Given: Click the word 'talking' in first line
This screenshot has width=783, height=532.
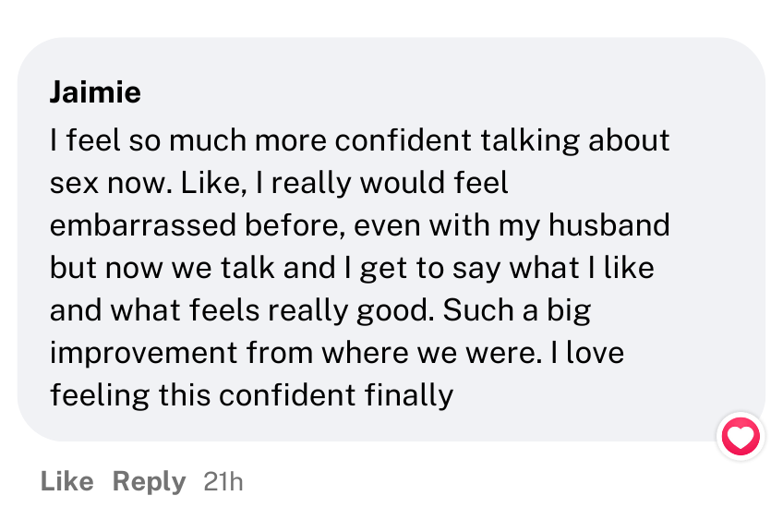Looking at the screenshot, I should coord(530,140).
